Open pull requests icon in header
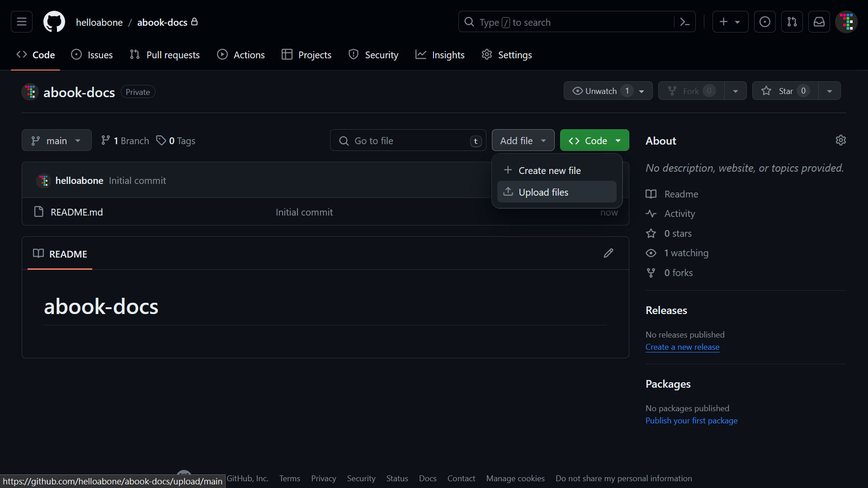The height and width of the screenshot is (488, 868). coord(792,22)
